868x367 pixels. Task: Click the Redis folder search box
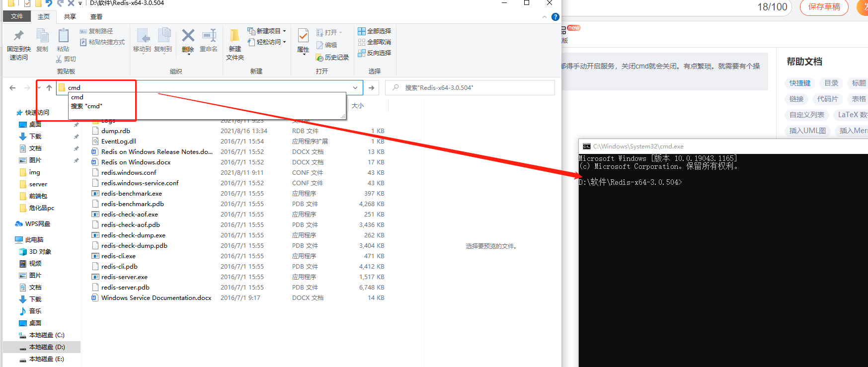pyautogui.click(x=470, y=88)
